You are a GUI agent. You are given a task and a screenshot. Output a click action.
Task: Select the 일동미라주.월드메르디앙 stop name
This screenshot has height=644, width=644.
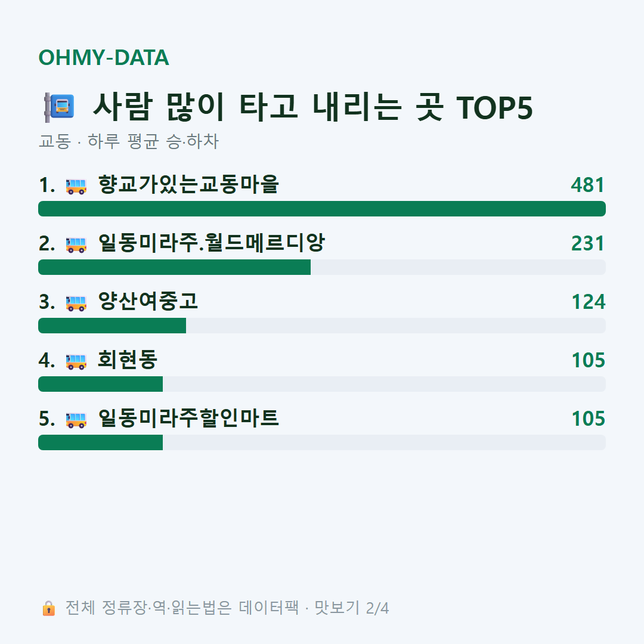pos(212,243)
